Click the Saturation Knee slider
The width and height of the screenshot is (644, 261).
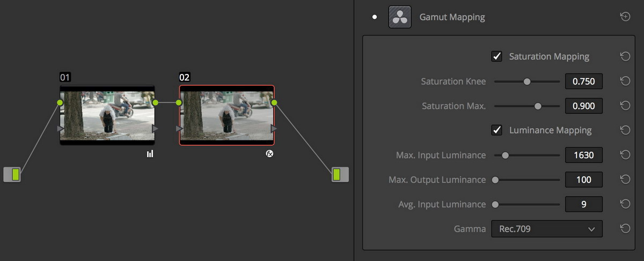(x=527, y=81)
